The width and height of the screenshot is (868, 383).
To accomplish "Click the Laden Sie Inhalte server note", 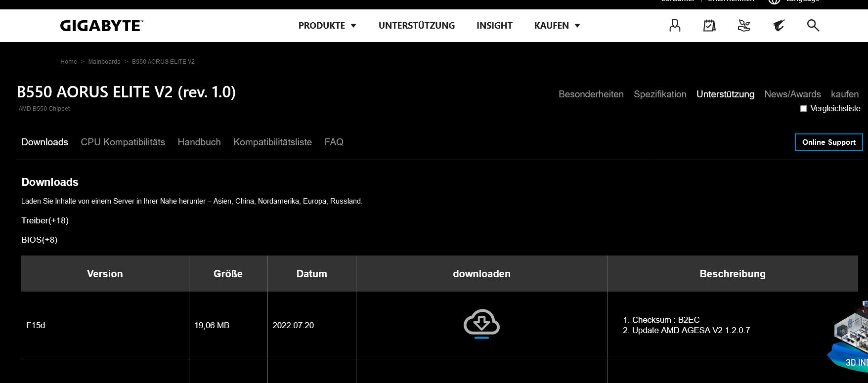I will point(192,201).
